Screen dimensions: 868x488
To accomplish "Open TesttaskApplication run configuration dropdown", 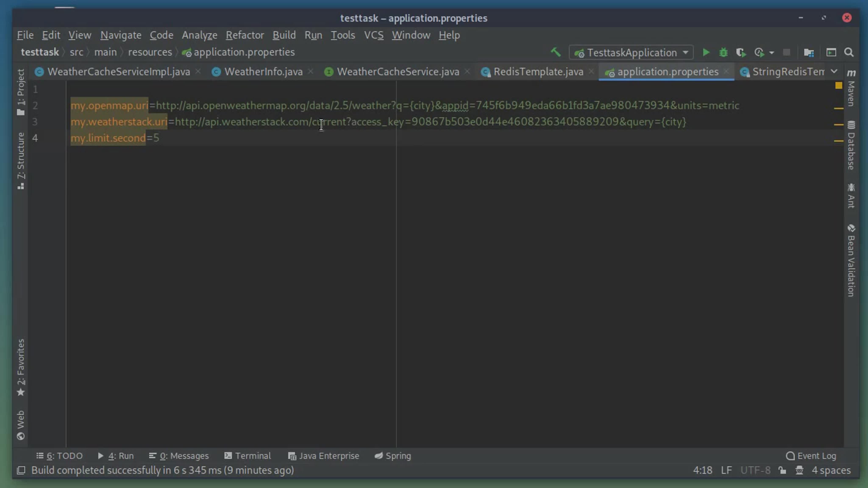I will click(x=631, y=53).
